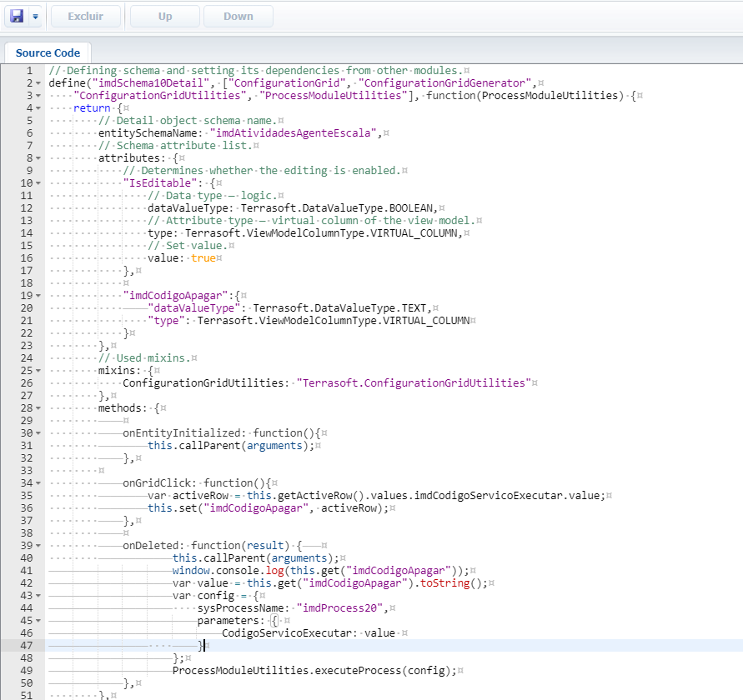Click onEntityInitialized on line 30
The width and height of the screenshot is (743, 700).
pos(182,433)
